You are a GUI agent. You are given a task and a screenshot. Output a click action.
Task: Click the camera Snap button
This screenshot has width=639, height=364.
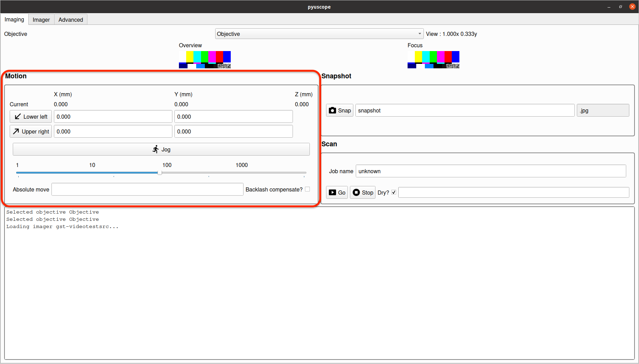coord(340,110)
